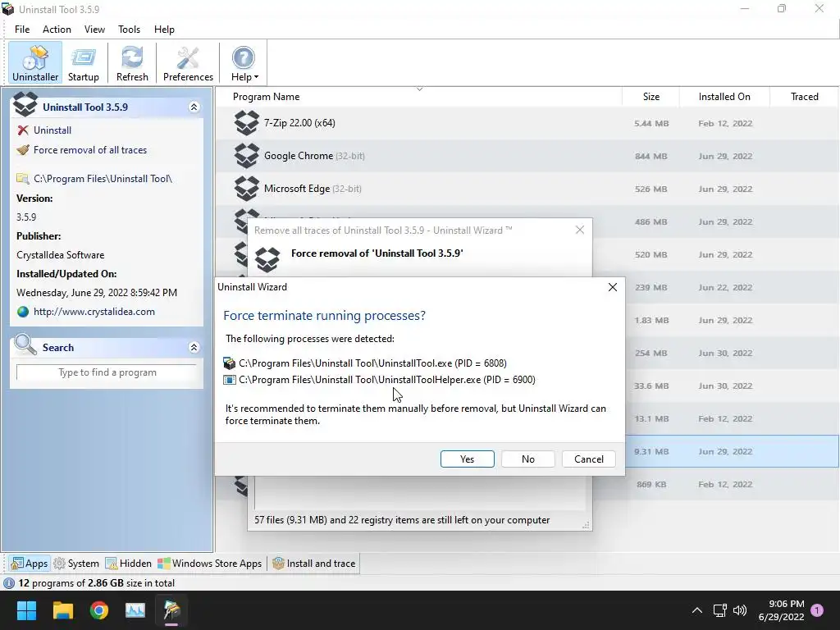Screen dimensions: 840x630
Task: Open the crystalidea.com website link
Action: tap(94, 312)
